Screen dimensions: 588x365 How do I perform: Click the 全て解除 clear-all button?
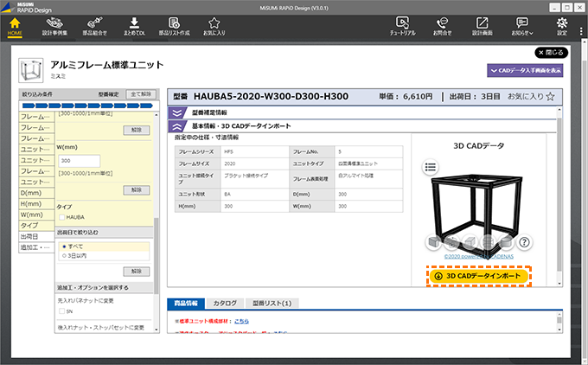coord(139,93)
